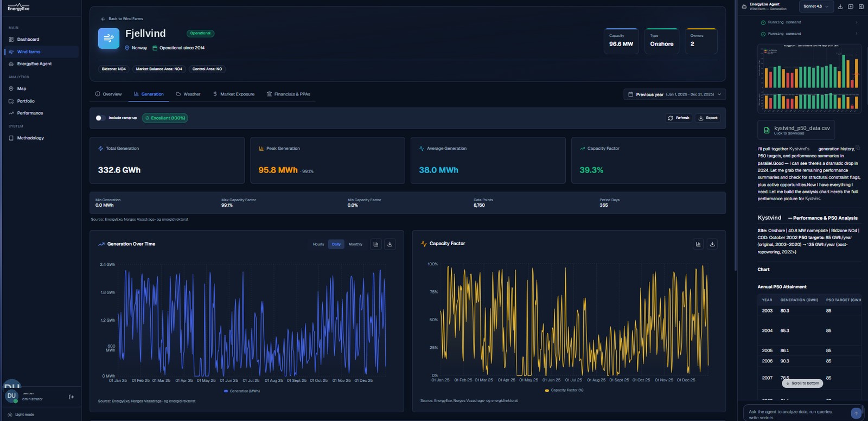Click the Excellent (100%) quality badge

(x=165, y=118)
